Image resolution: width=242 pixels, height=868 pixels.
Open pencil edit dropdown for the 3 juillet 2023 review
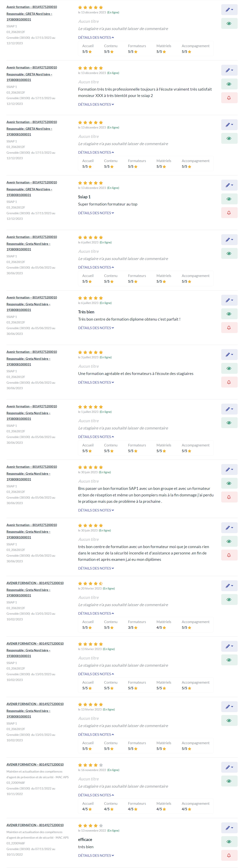tap(229, 354)
